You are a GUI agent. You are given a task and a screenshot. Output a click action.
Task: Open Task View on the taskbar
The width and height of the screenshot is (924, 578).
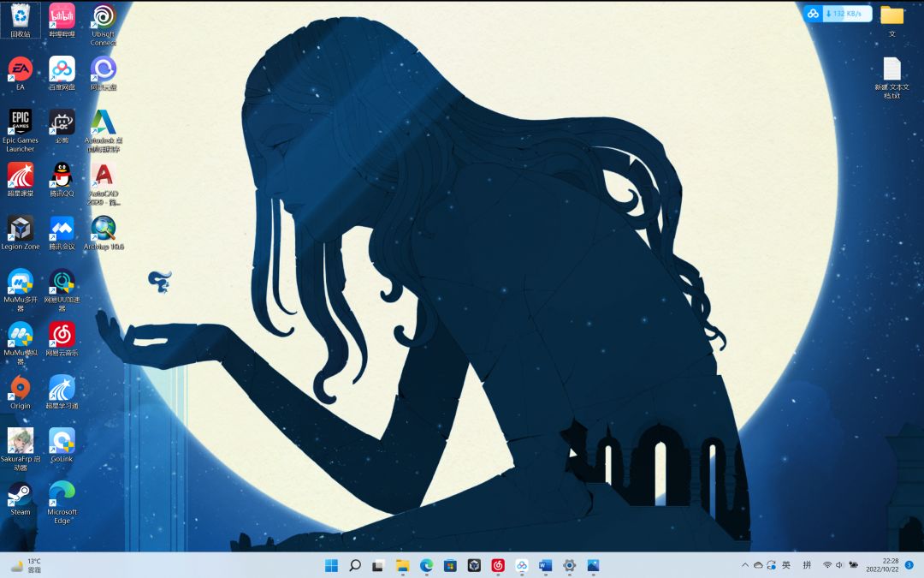coord(378,565)
